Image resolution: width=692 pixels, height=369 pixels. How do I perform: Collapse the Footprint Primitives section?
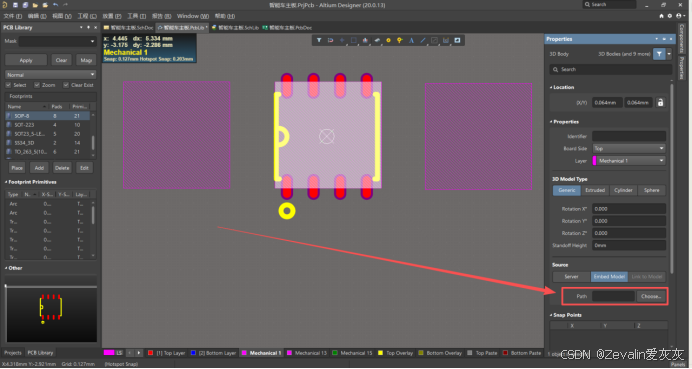[6, 182]
